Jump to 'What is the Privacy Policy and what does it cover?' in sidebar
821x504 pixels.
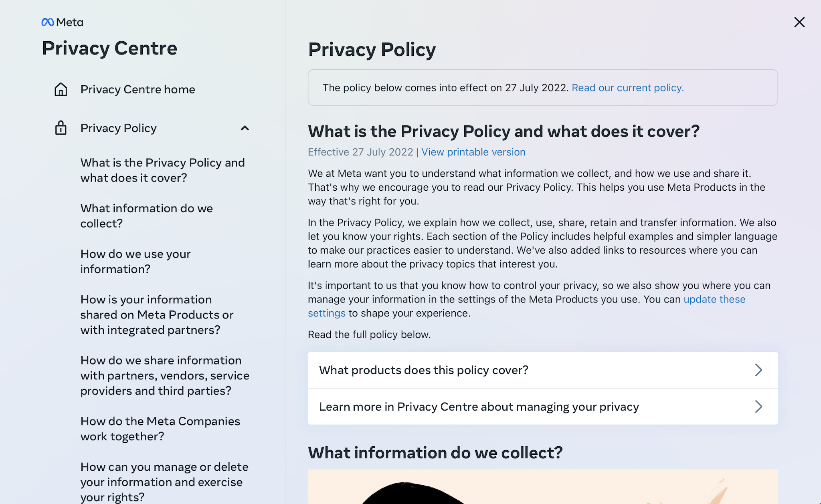[162, 170]
